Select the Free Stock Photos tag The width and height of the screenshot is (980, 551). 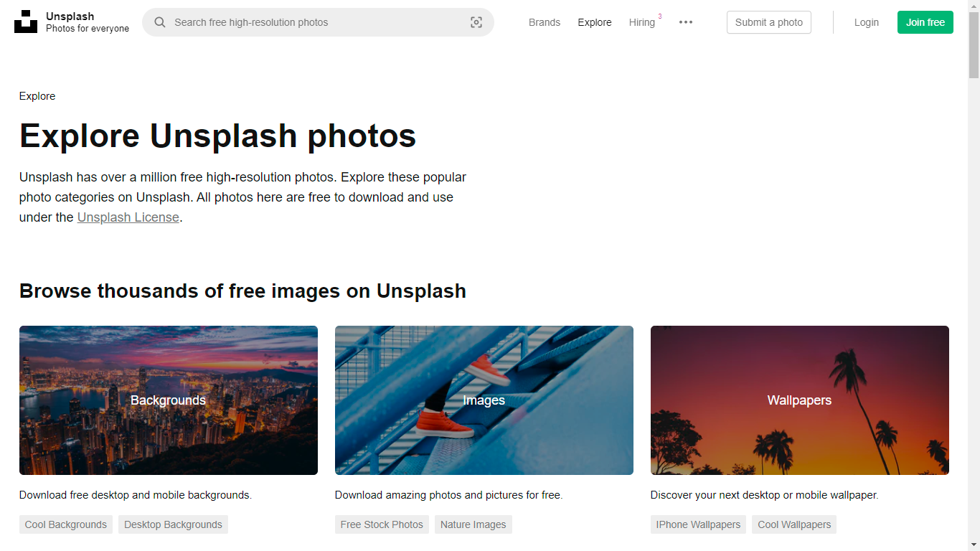(382, 524)
